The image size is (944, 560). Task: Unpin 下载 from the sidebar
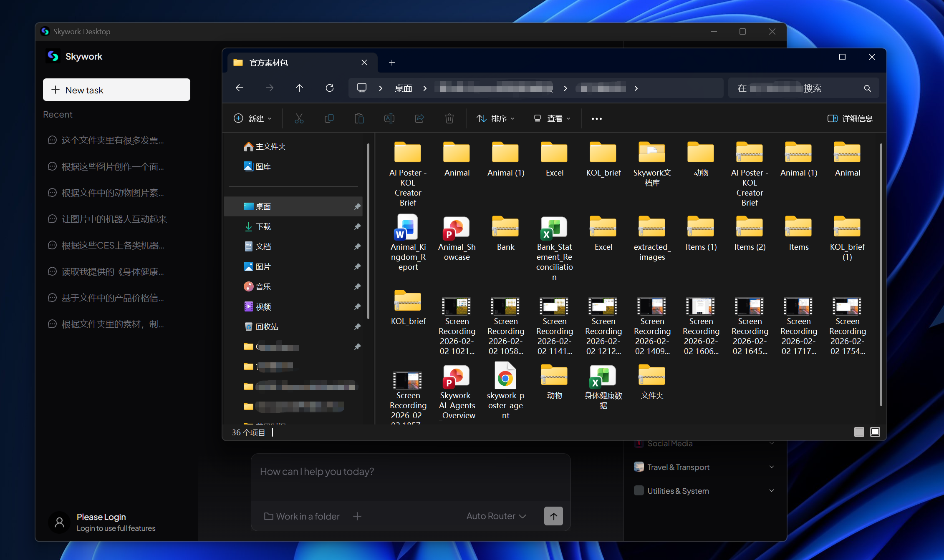coord(357,226)
